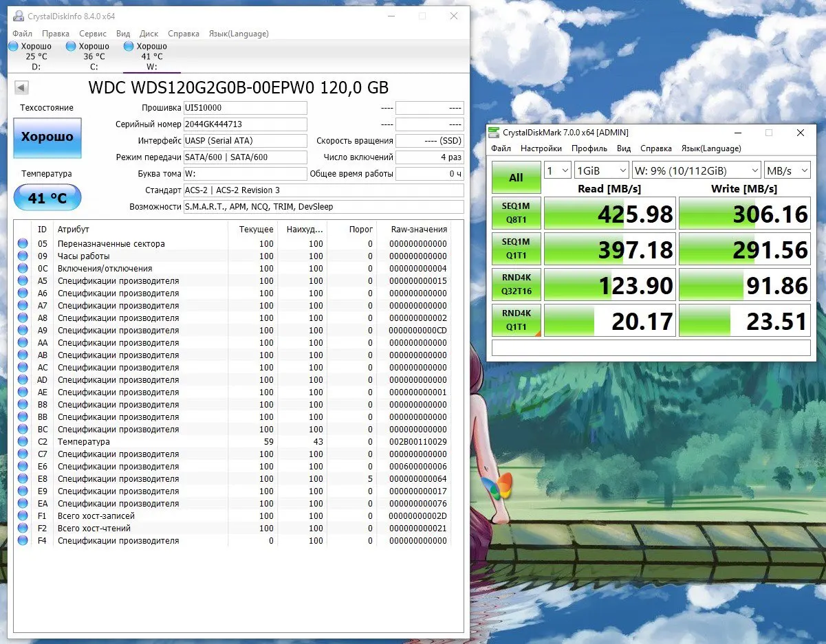
Task: Click status orb for attribute A5 row
Action: [23, 281]
